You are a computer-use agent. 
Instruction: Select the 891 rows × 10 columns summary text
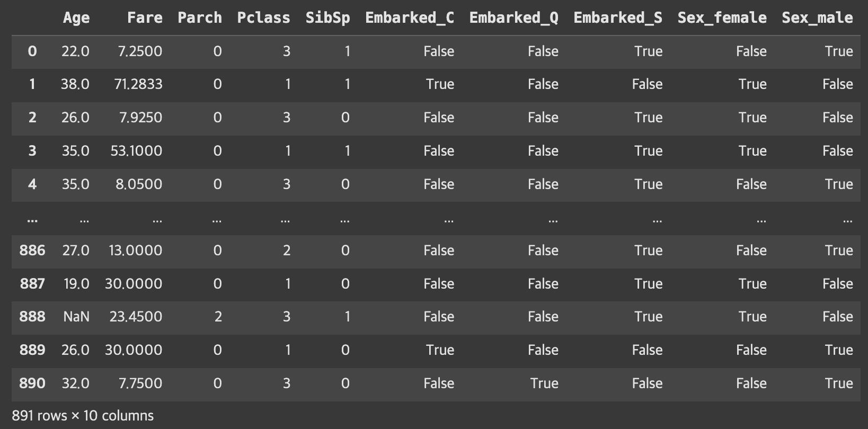point(83,416)
